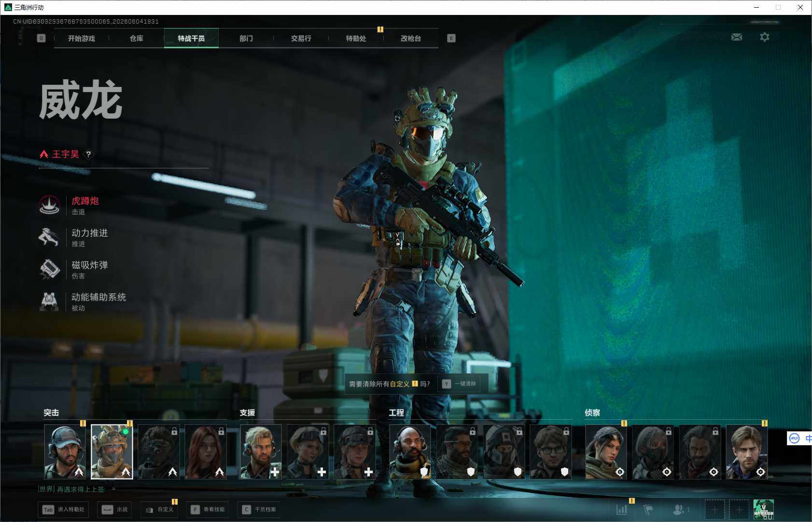Image resolution: width=812 pixels, height=522 pixels.
Task: Switch to the 仓库 tab
Action: (137, 38)
